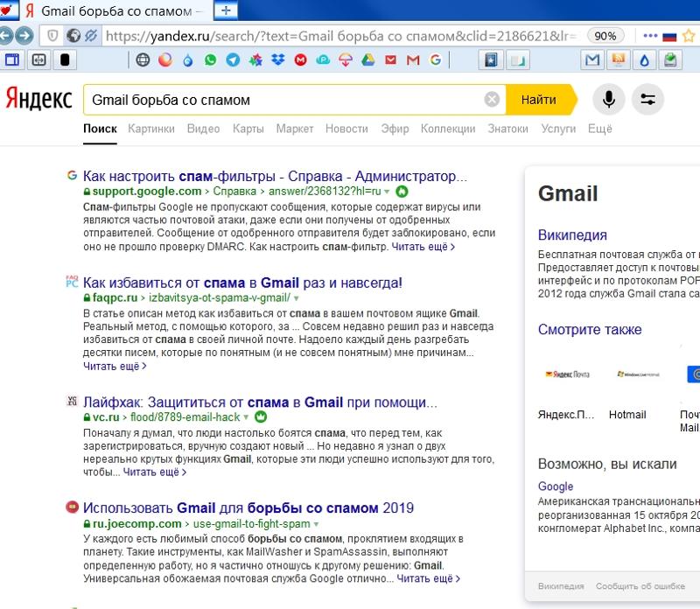Switch to the Услуги tab
The image size is (700, 609).
coord(558,129)
